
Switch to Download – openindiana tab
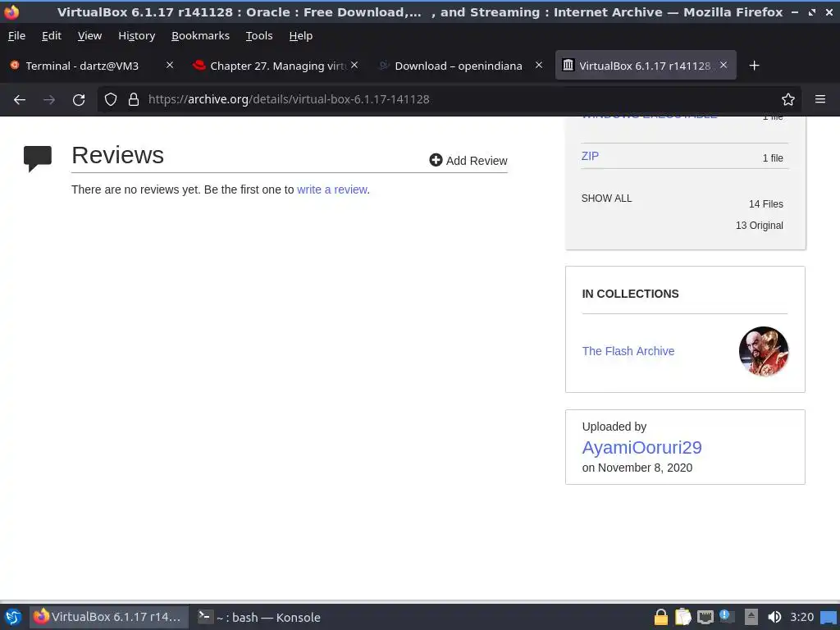coord(459,66)
